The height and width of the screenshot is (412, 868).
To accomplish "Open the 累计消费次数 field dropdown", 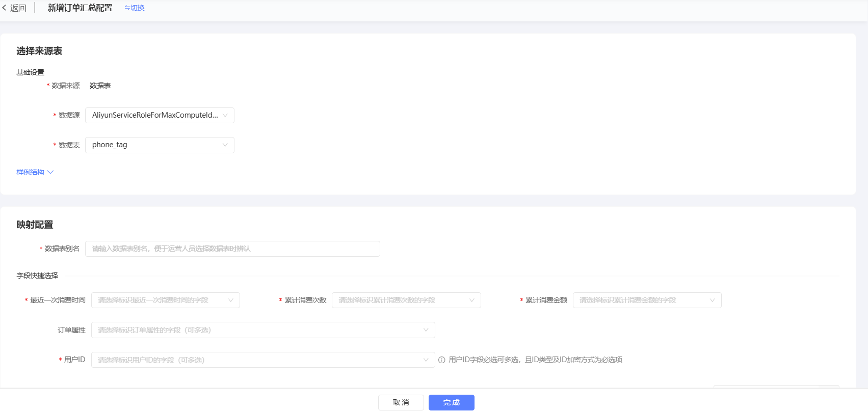I will coord(406,300).
